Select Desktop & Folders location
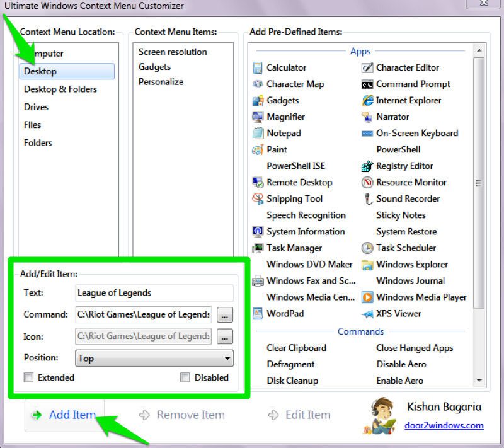Viewport: 504px width, 448px height. tap(60, 89)
